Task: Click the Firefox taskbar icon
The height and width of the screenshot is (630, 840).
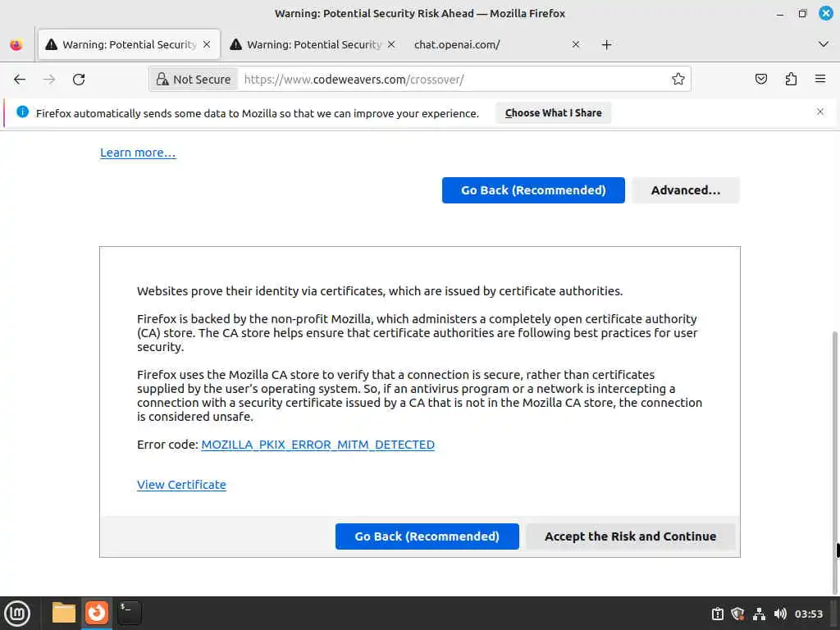Action: (97, 614)
